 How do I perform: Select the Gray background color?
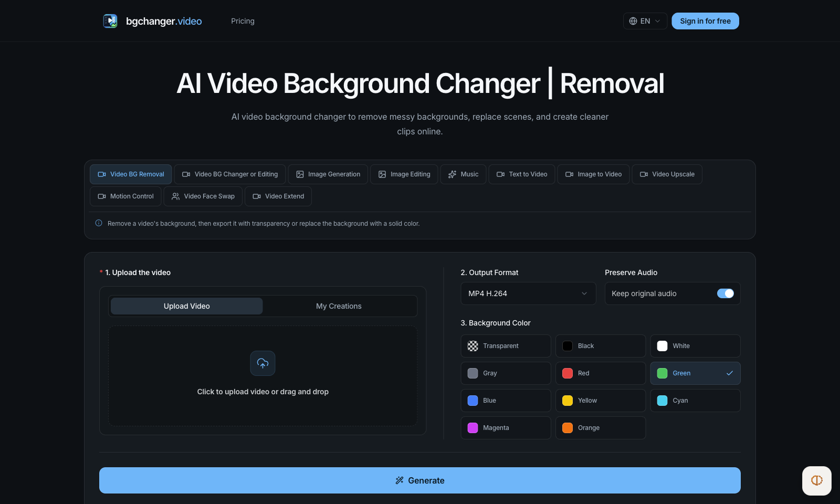[506, 373]
